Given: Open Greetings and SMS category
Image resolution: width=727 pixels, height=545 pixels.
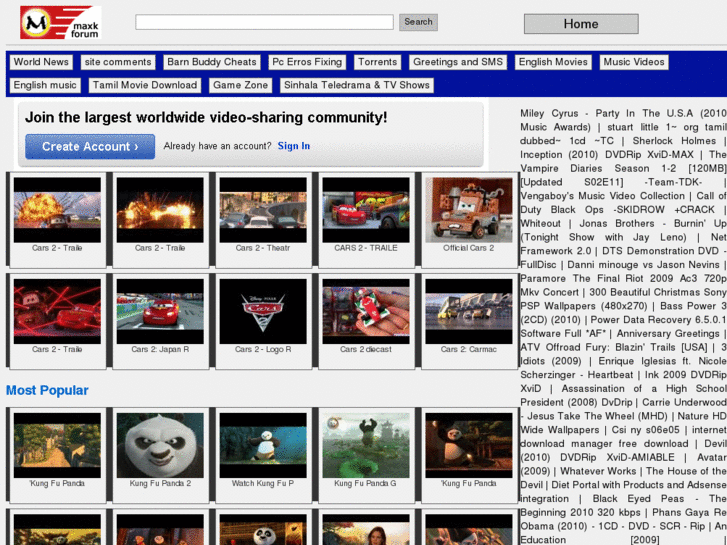Looking at the screenshot, I should (458, 62).
